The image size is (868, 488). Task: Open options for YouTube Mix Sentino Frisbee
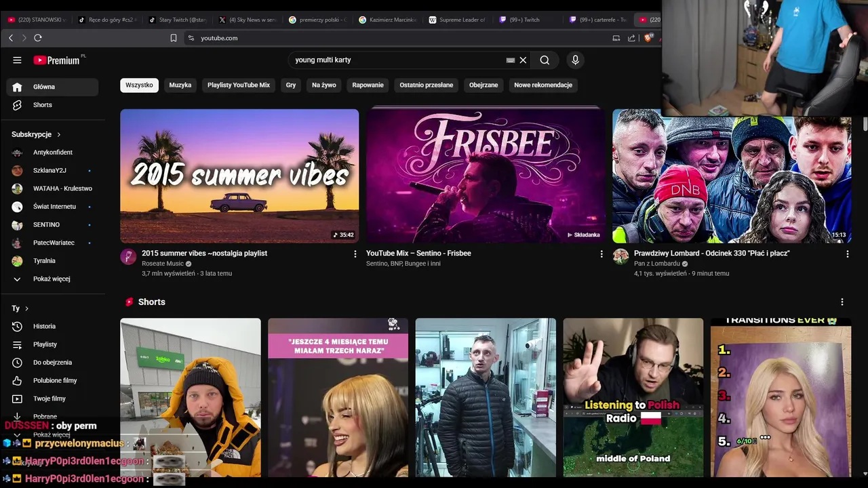(601, 254)
